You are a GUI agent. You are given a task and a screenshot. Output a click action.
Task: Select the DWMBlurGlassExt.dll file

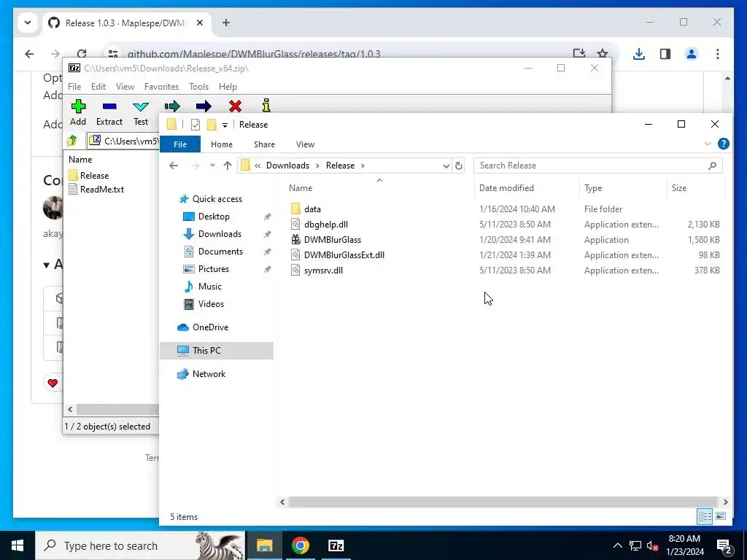coord(344,254)
